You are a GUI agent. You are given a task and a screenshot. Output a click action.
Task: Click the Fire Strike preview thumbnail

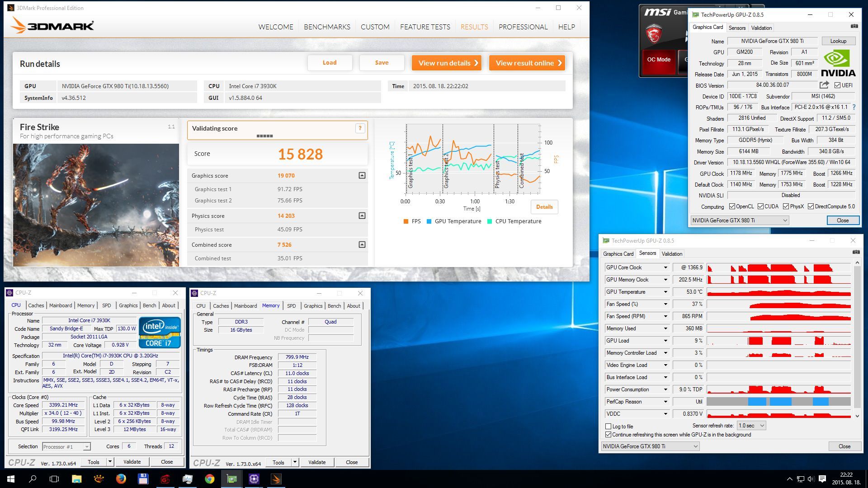(x=96, y=205)
